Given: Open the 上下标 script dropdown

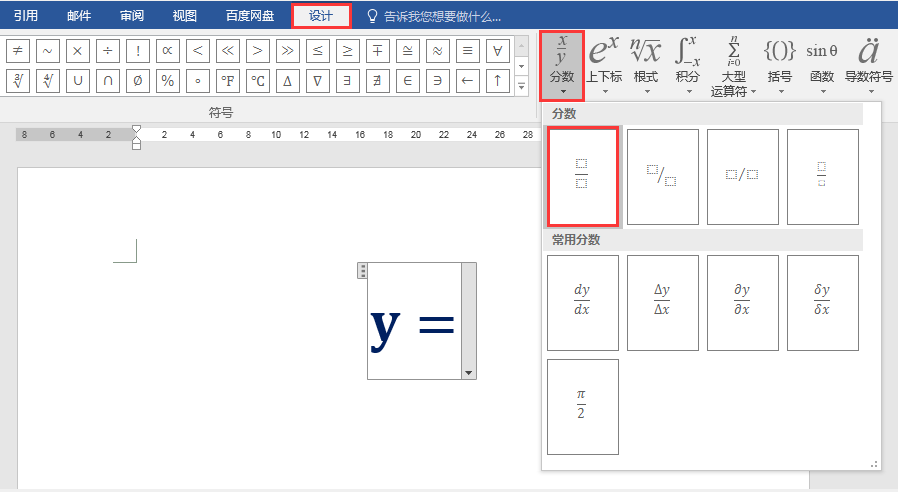Looking at the screenshot, I should 604,65.
